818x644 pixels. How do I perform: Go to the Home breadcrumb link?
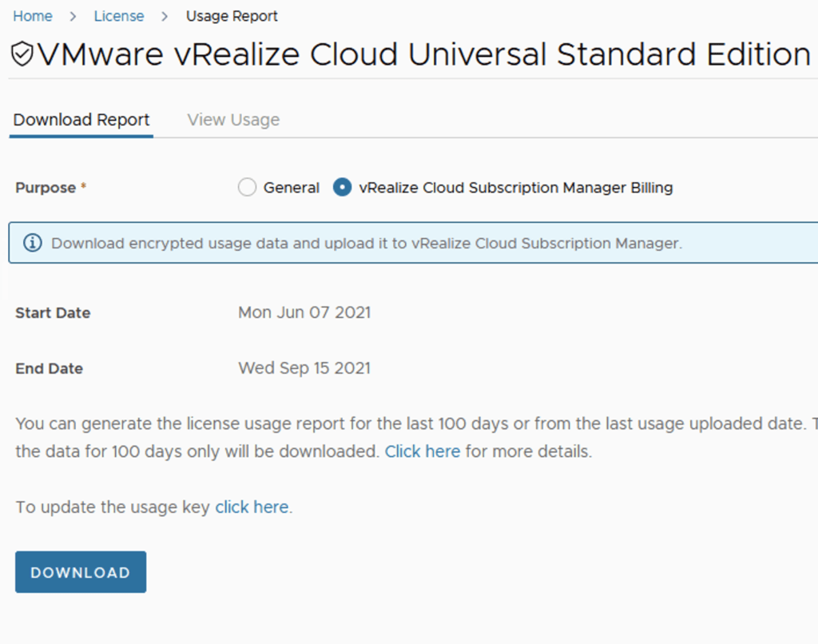[33, 16]
